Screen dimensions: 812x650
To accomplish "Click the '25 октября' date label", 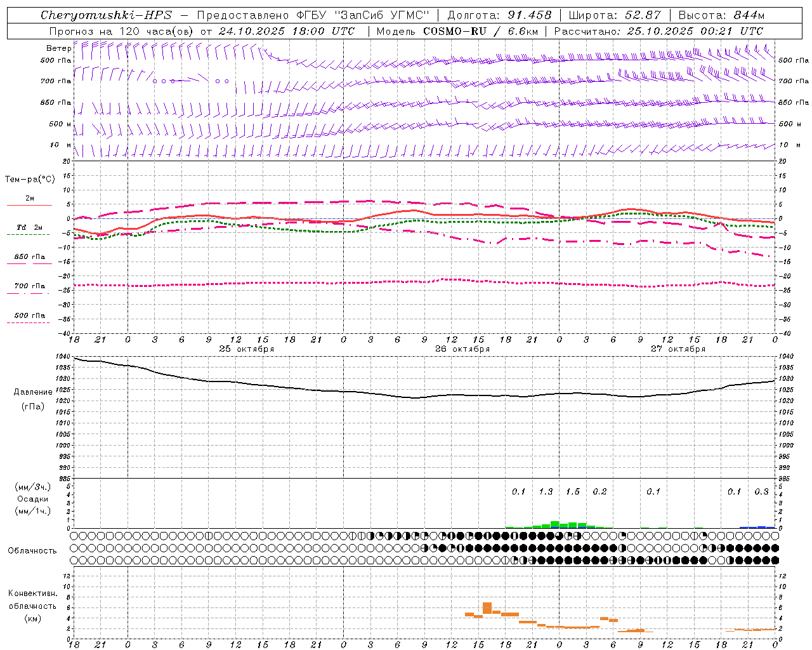I will (x=247, y=349).
